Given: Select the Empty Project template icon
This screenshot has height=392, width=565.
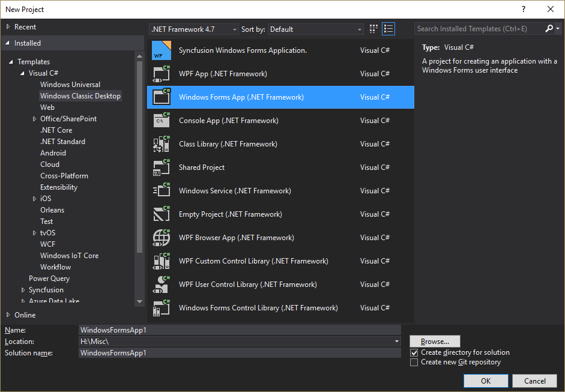Looking at the screenshot, I should [x=162, y=214].
